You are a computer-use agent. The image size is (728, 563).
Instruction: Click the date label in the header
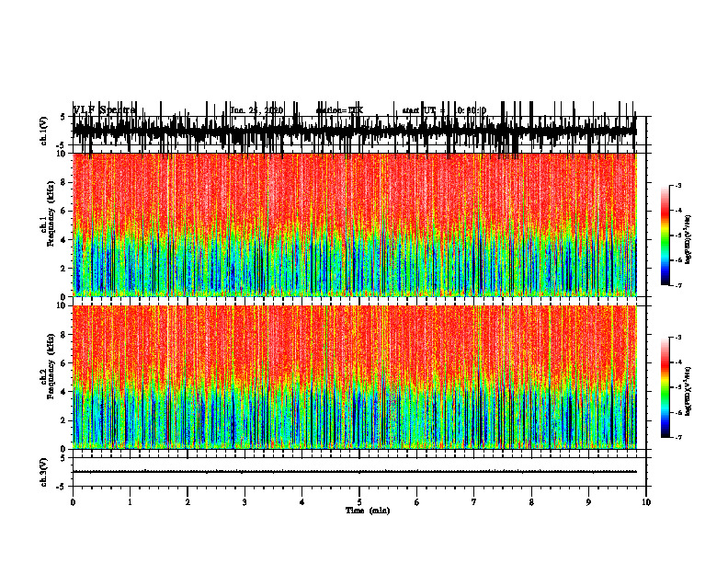pos(256,110)
